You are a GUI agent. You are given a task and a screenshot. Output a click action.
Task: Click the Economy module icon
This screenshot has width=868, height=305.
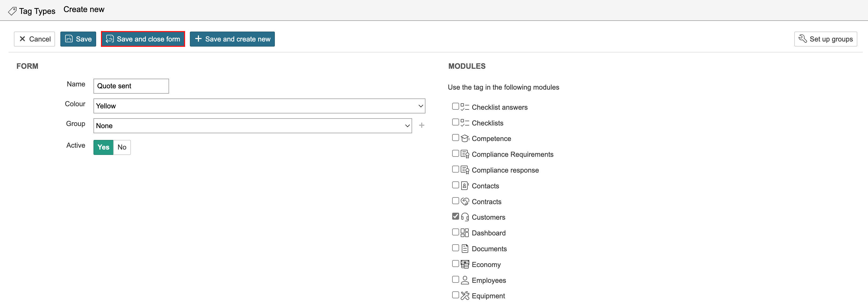[x=465, y=264]
